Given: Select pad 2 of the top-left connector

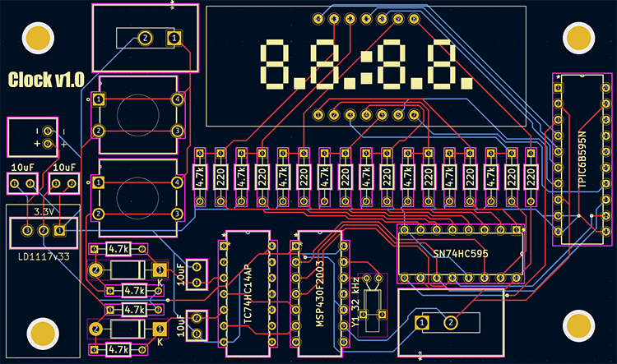Looking at the screenshot, I should (x=145, y=38).
